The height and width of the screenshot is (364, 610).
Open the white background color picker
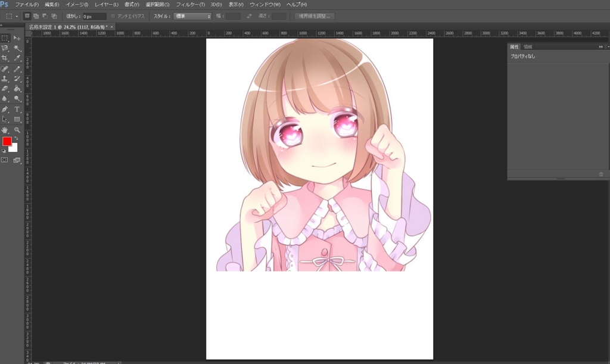pyautogui.click(x=14, y=148)
